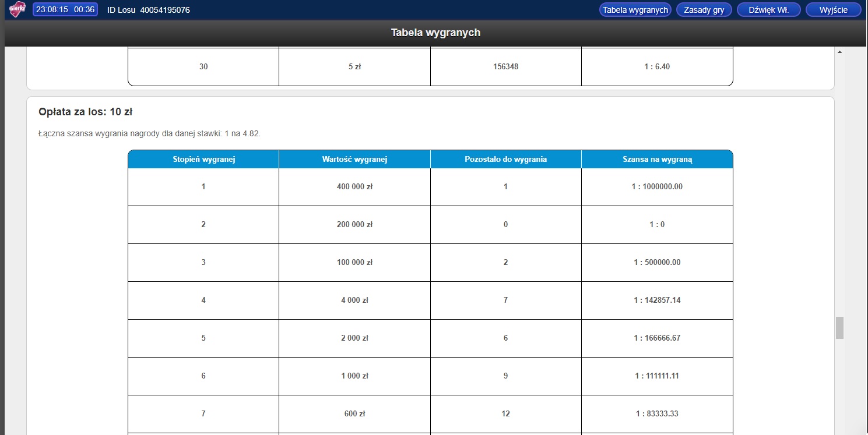Open Zasady gry rules
868x435 pixels.
pos(704,10)
